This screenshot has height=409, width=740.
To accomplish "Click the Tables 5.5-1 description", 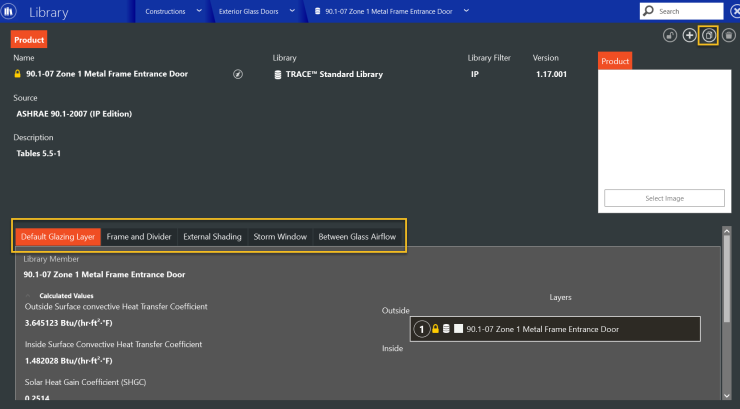I will [38, 153].
